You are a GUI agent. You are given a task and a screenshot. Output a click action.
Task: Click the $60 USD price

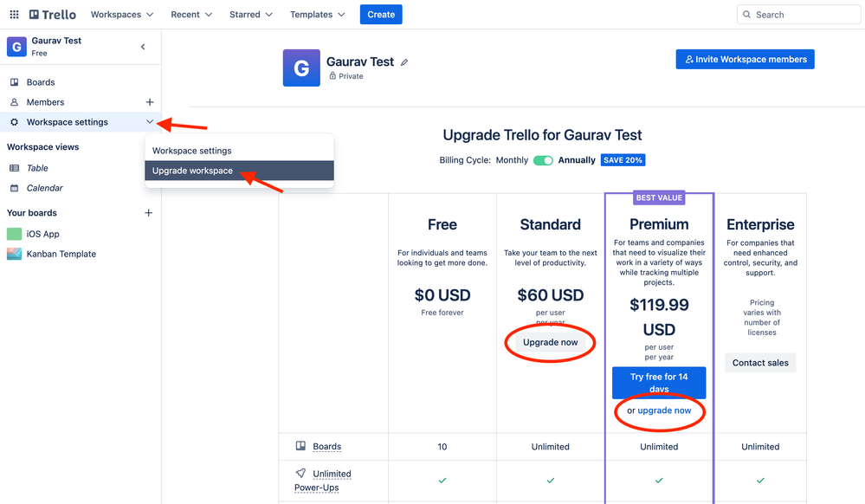pos(550,295)
